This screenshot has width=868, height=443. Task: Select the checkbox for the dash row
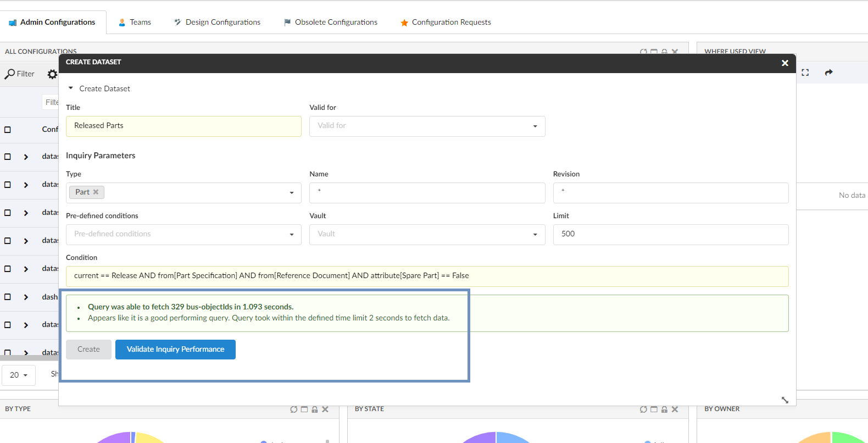(8, 297)
